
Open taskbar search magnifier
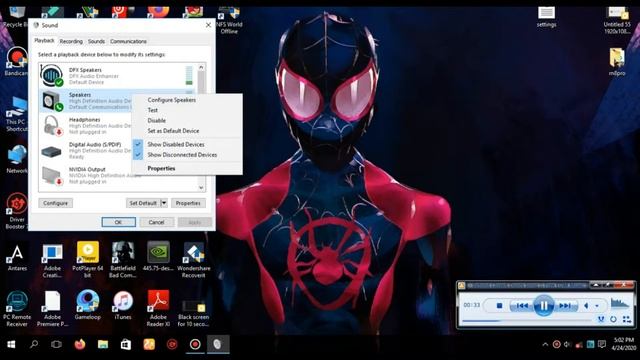pyautogui.click(x=34, y=344)
